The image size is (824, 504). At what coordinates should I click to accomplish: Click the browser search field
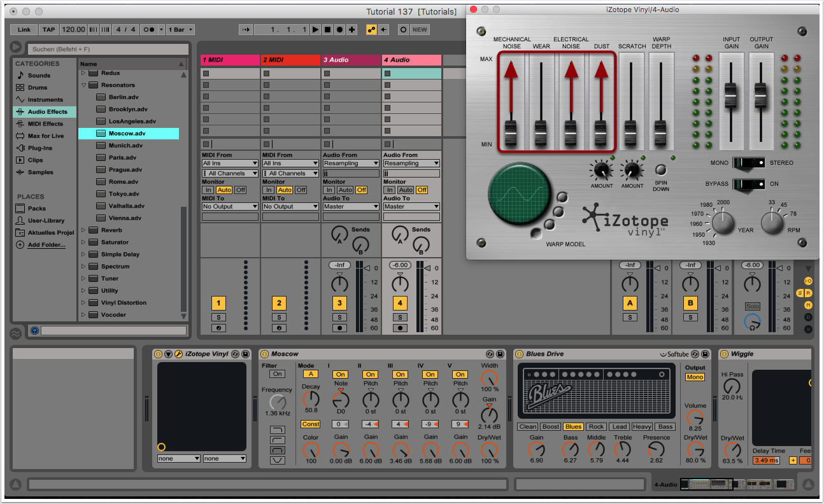point(107,49)
